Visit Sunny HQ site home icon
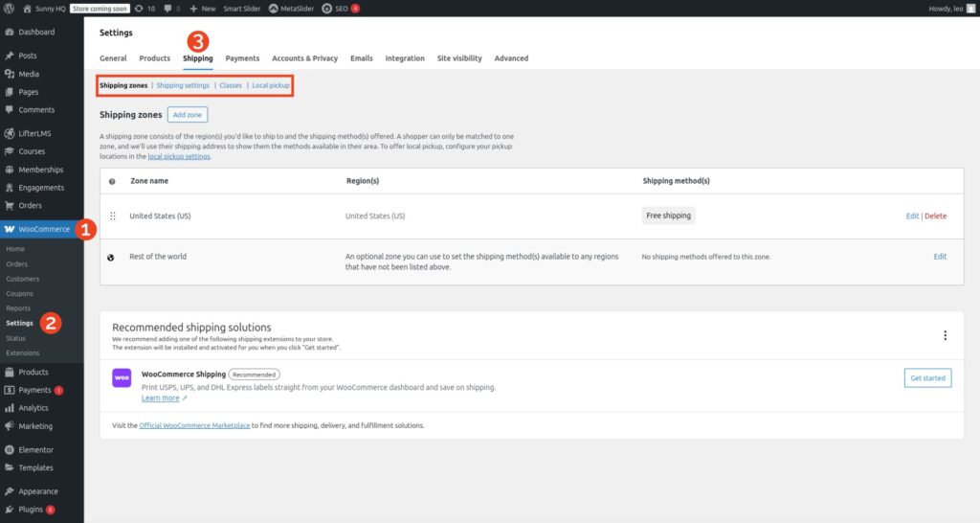This screenshot has height=523, width=980. [27, 9]
